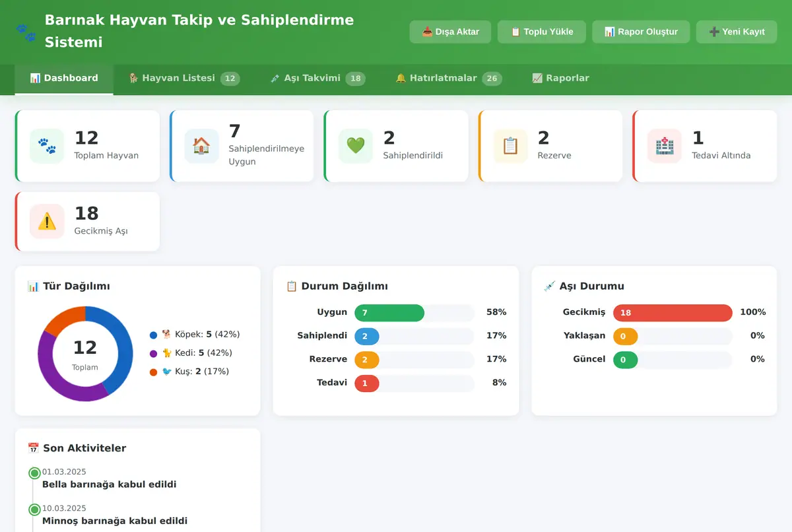
Task: Click the donut chart center showing 12 Toplam
Action: click(85, 354)
